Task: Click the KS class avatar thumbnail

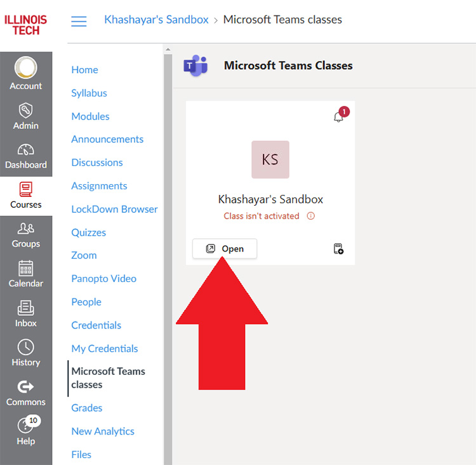Action: coord(270,159)
